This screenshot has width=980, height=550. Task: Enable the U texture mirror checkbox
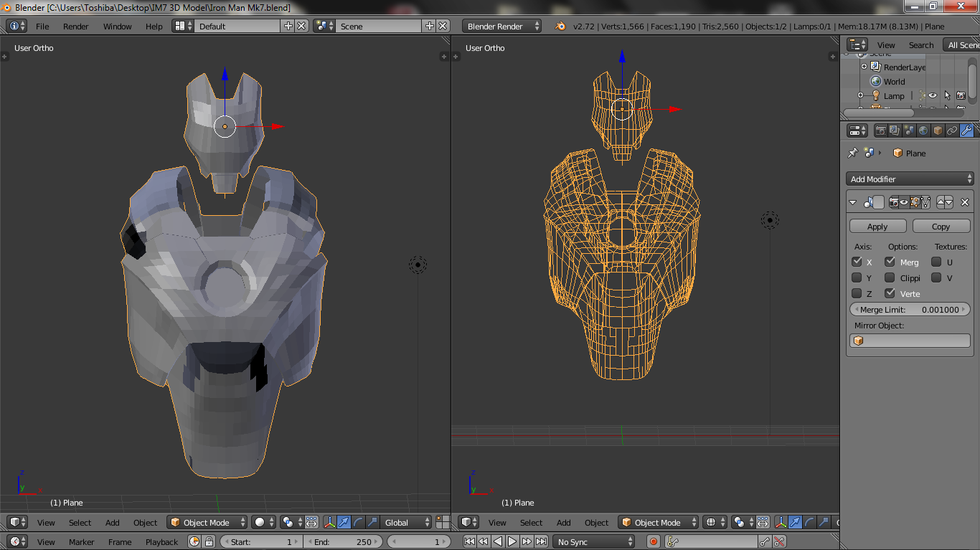[x=936, y=262]
